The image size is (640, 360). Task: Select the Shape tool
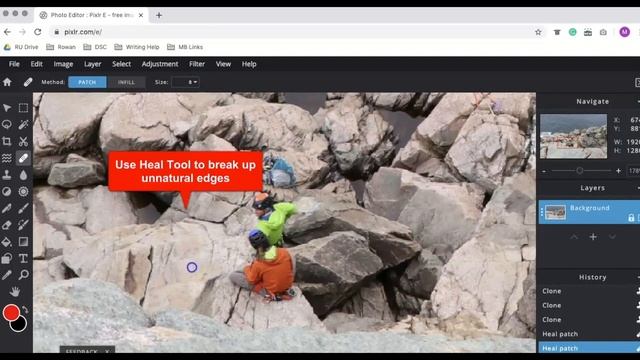tap(7, 258)
